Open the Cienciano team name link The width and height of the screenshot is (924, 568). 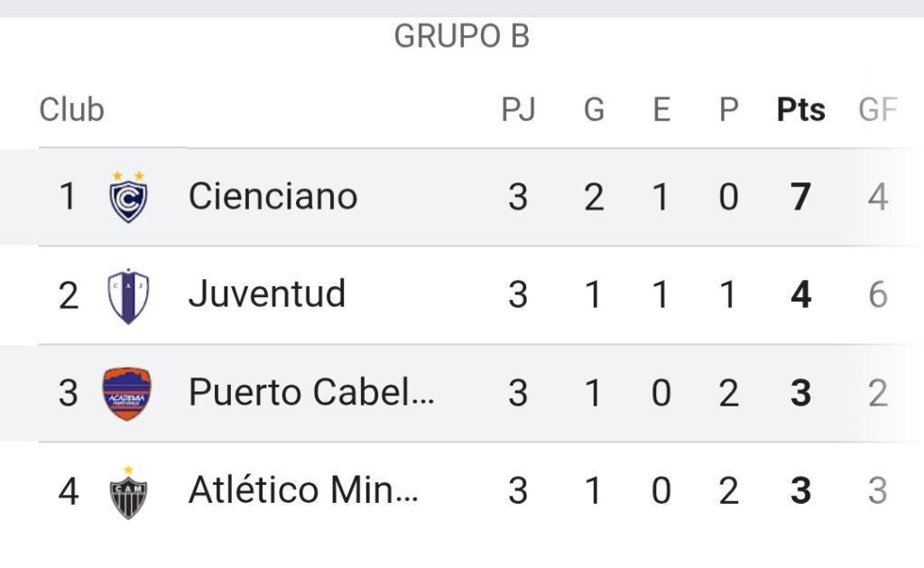(273, 196)
